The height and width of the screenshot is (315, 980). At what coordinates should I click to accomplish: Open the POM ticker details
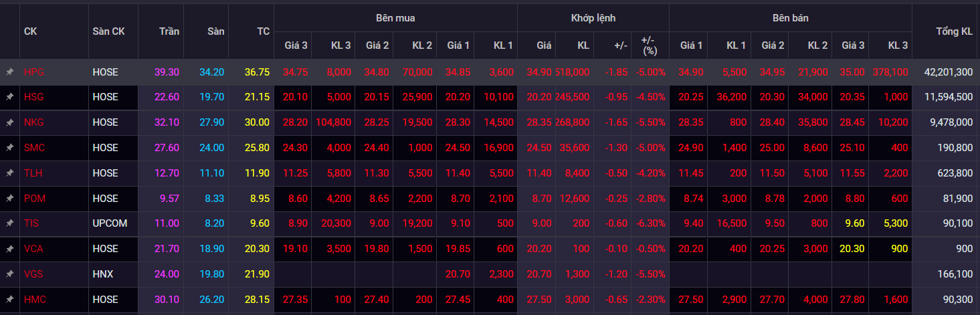35,199
